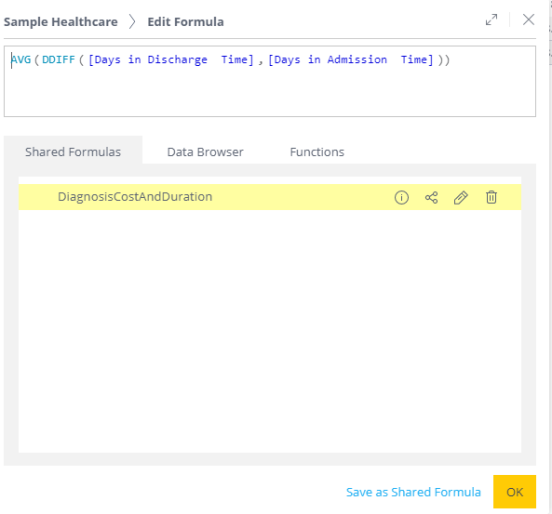
Task: Open the Functions tab
Action: (317, 152)
